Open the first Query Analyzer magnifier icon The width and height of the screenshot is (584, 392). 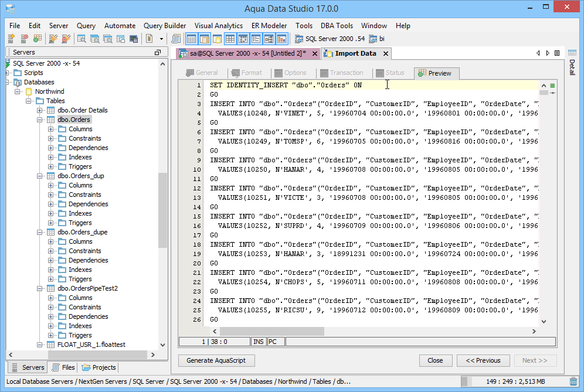(x=82, y=39)
